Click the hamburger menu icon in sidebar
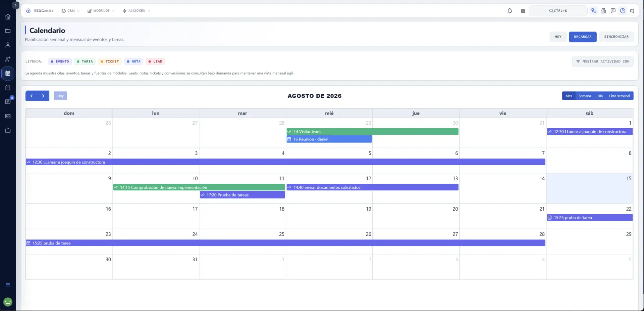The width and height of the screenshot is (644, 311). [x=8, y=285]
